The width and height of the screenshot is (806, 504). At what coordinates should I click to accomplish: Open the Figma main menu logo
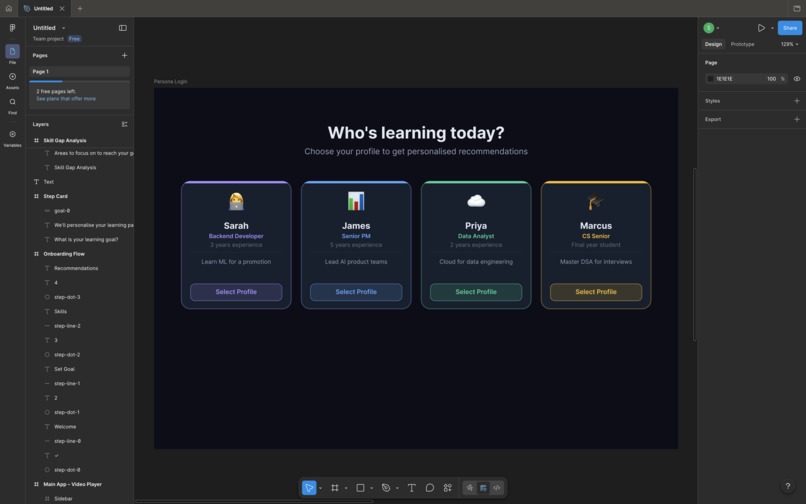point(12,28)
